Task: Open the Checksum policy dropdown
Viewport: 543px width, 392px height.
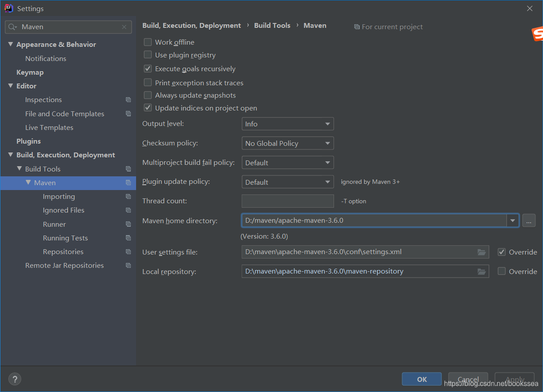Action: (x=288, y=143)
